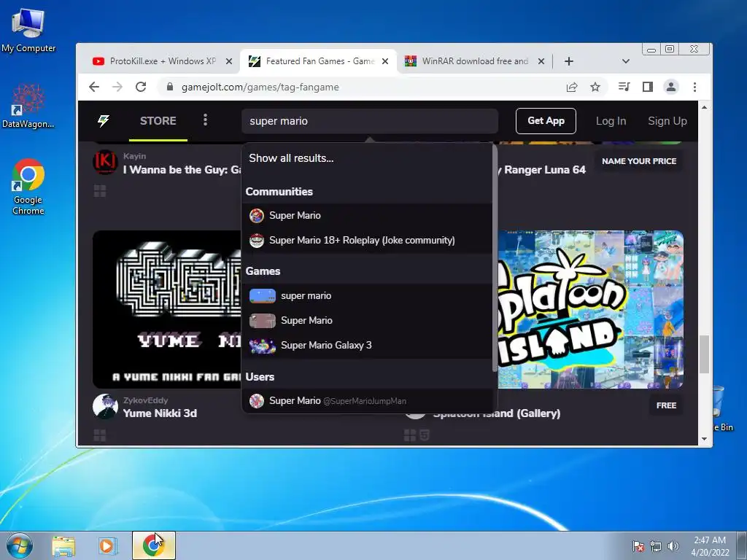Click the Log In link
This screenshot has width=747, height=560.
[x=611, y=121]
